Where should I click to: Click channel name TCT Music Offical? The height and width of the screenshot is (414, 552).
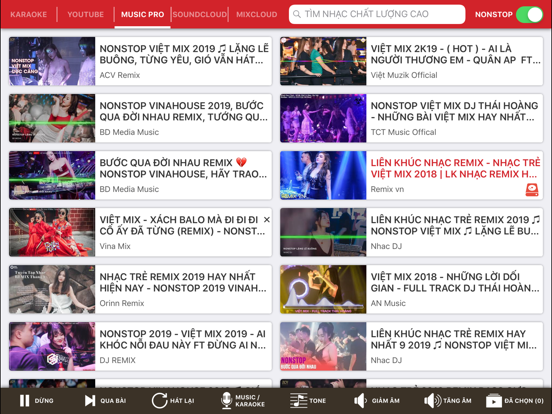(403, 132)
